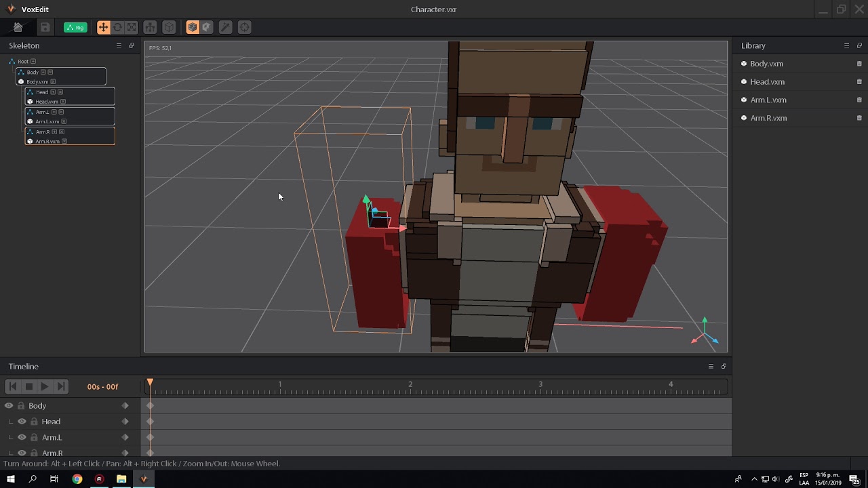This screenshot has height=488, width=868.
Task: Open the Timeline panel hamburger menu
Action: pyautogui.click(x=711, y=366)
